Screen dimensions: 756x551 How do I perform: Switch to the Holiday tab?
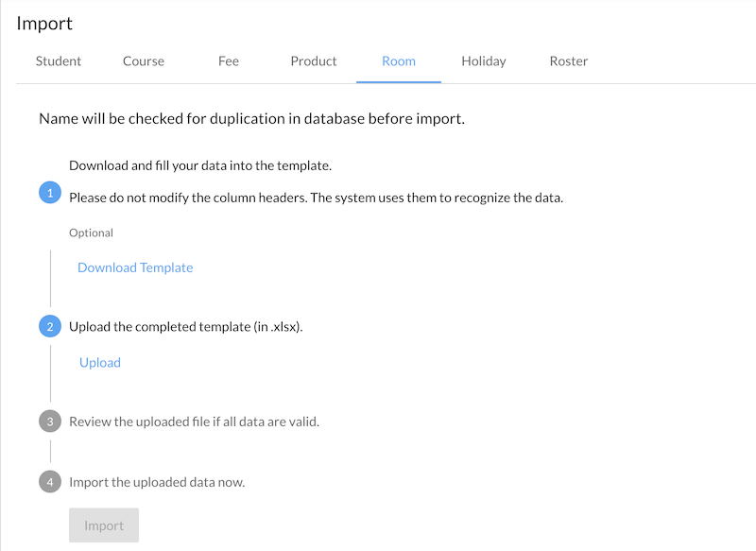(x=484, y=61)
